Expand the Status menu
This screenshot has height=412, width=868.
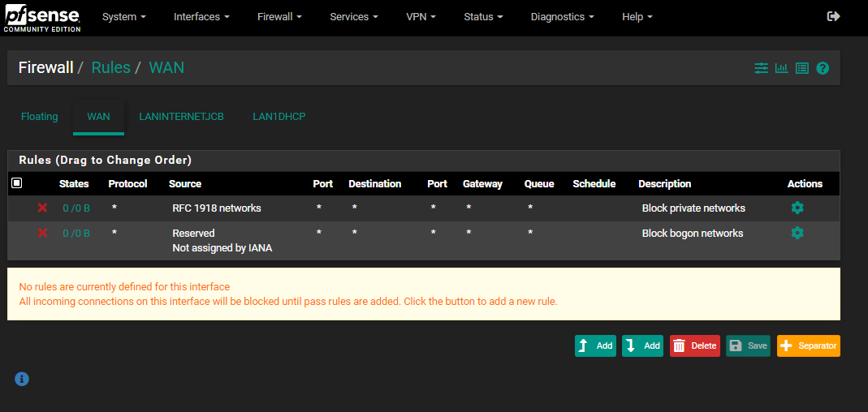click(483, 17)
